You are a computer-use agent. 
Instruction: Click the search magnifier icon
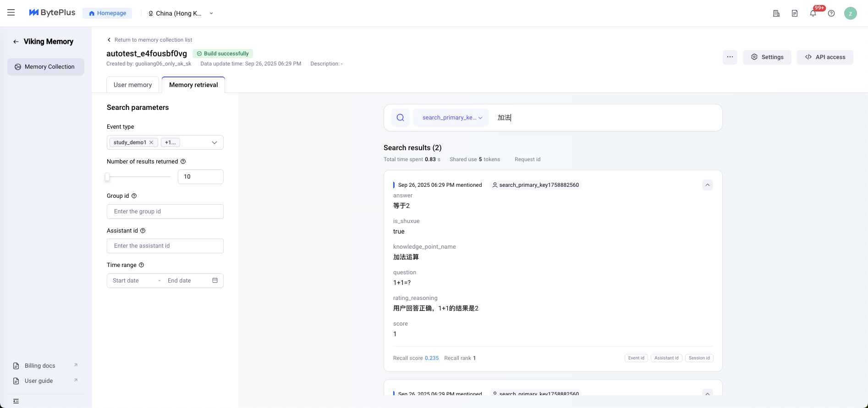(400, 118)
